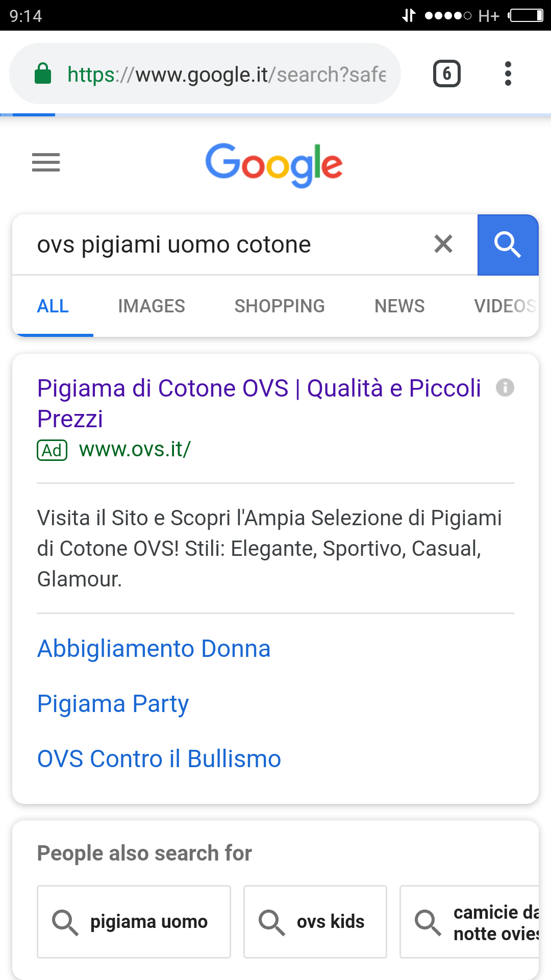Select the All results tab
Viewport: 551px width, 980px height.
point(53,306)
